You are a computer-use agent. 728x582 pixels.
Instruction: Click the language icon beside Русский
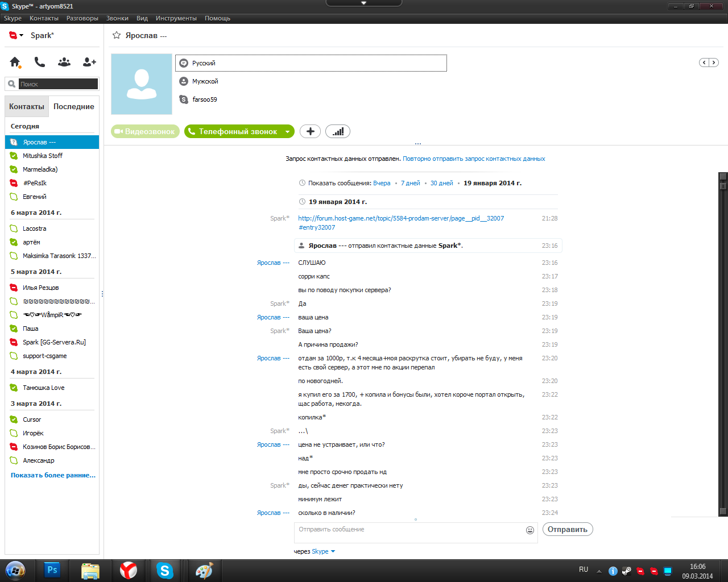tap(184, 63)
